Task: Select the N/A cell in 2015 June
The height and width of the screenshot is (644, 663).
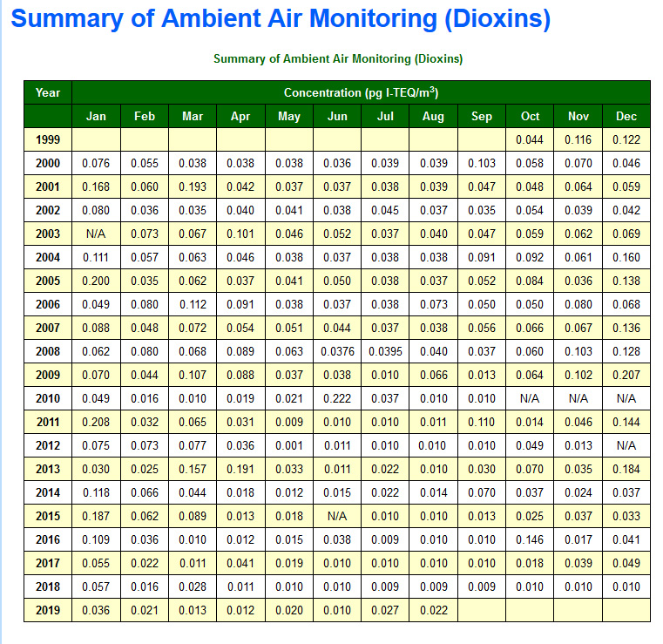Action: (337, 516)
